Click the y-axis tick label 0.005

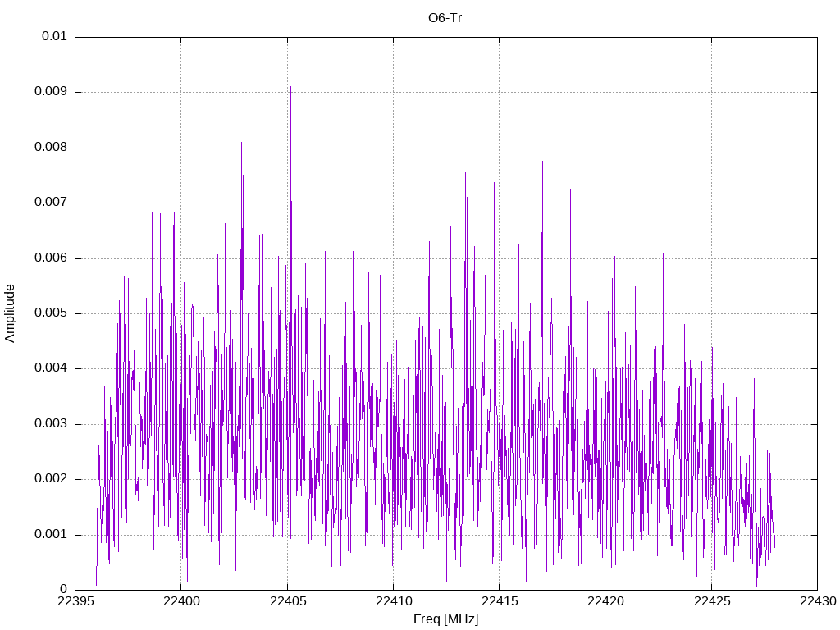(x=51, y=313)
